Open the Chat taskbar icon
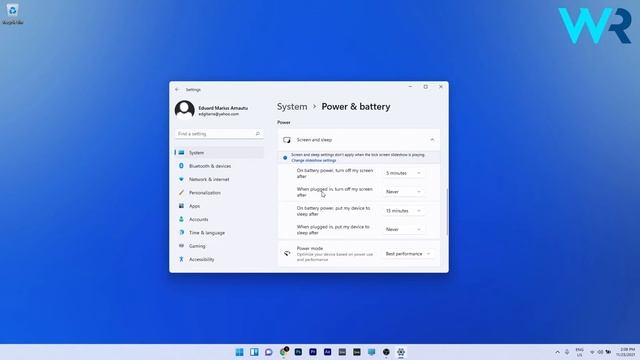This screenshot has height=360, width=640. coord(269,352)
